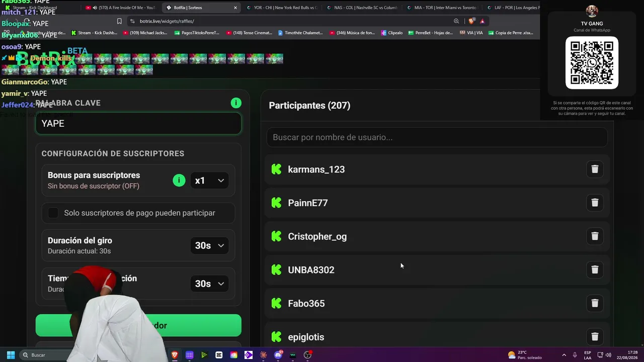This screenshot has width=644, height=362.
Task: Open Clipealo bookmark
Action: click(x=391, y=33)
